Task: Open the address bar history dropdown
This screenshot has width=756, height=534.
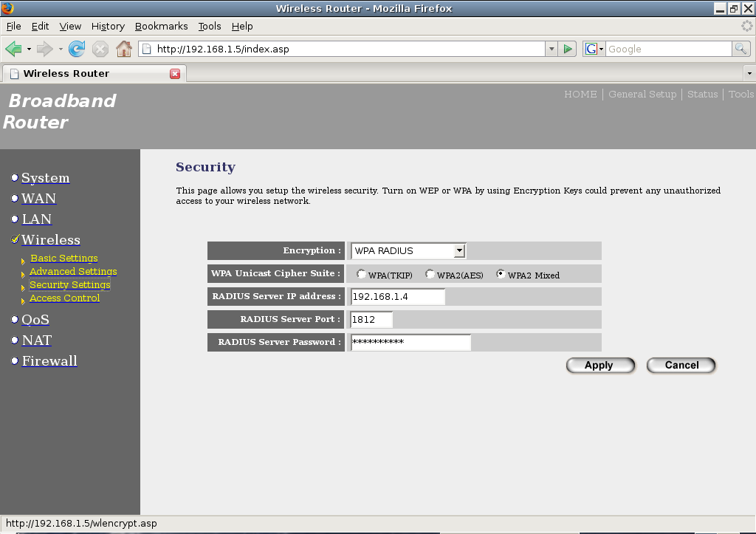Action: point(551,49)
